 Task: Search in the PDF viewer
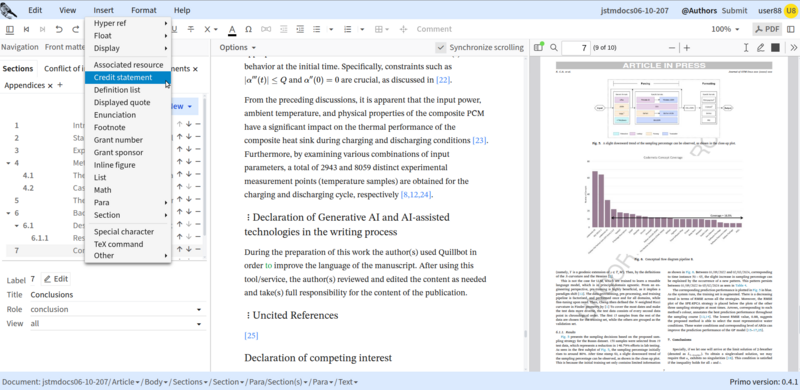click(x=554, y=48)
